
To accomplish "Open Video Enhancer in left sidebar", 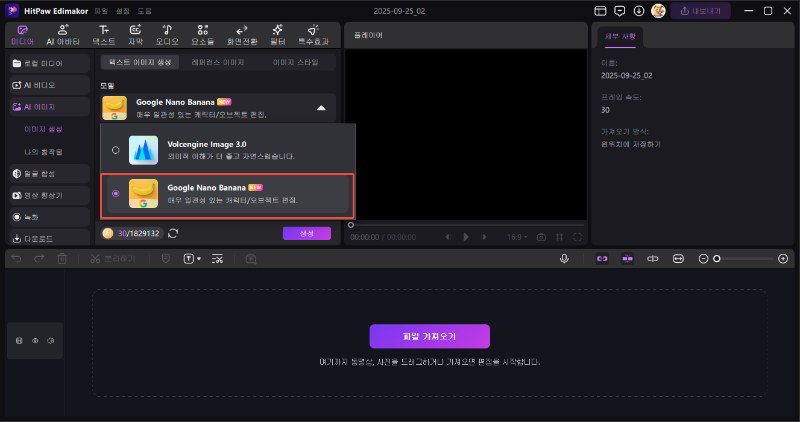I will [49, 195].
